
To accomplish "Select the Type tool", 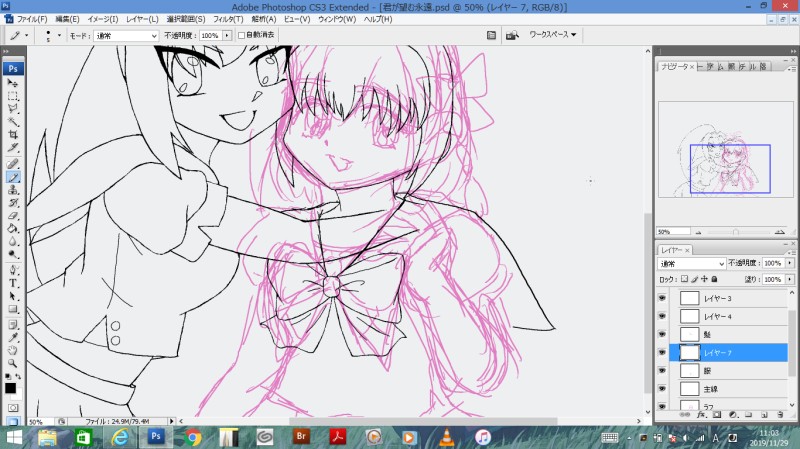I will (13, 283).
